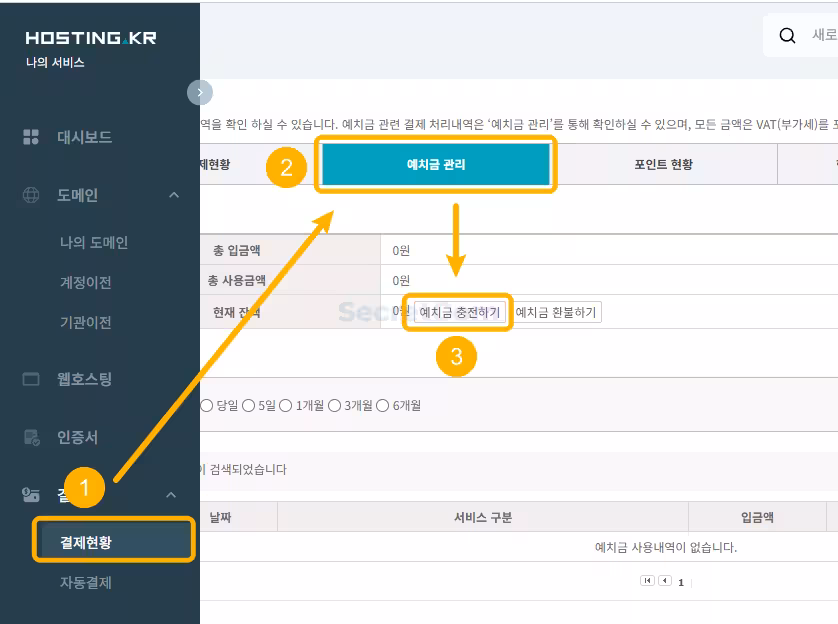Go to first page with the pagination icon

[647, 581]
